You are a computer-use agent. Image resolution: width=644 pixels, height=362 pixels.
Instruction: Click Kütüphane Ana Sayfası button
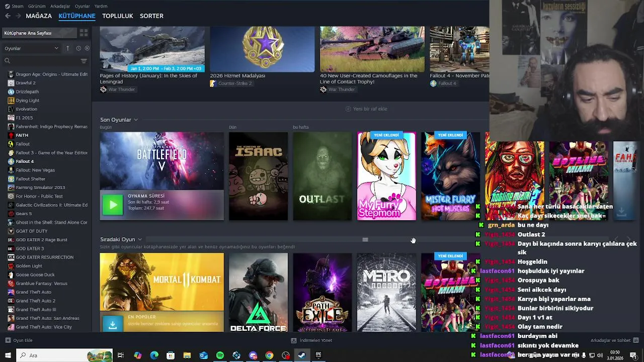[x=39, y=33]
